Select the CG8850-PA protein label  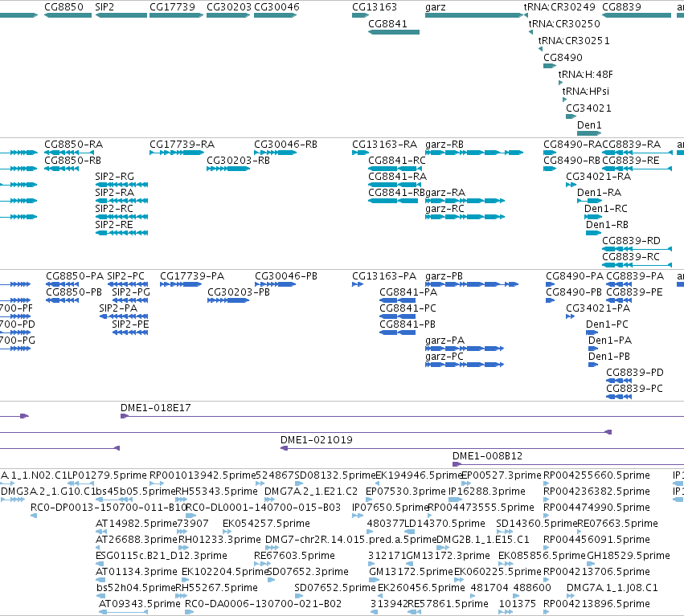pos(75,276)
